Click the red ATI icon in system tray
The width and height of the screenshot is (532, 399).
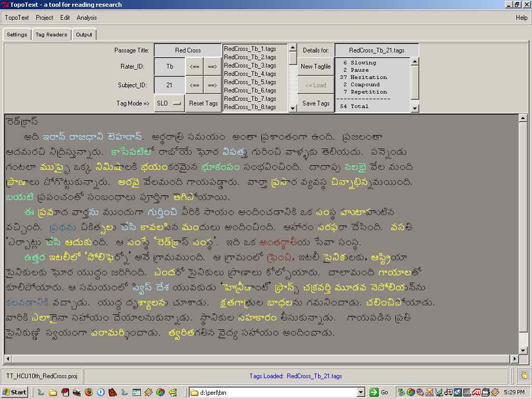pos(476,393)
